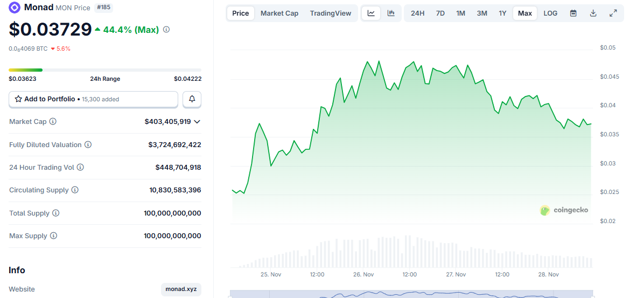This screenshot has height=298, width=644.
Task: Select the Price chart tab
Action: pyautogui.click(x=241, y=13)
